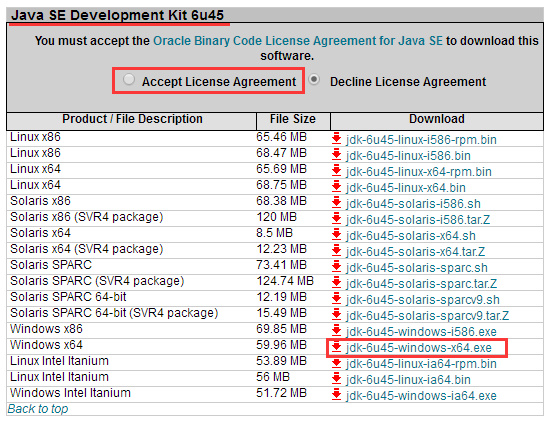Click download arrow icon for windows-ia64.exe
Screen dimensions: 550x421
[336, 394]
